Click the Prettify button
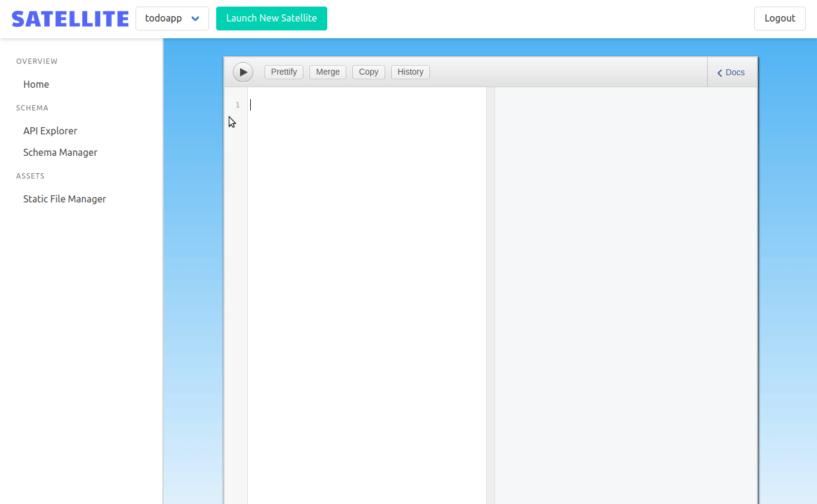817x504 pixels. [x=284, y=72]
